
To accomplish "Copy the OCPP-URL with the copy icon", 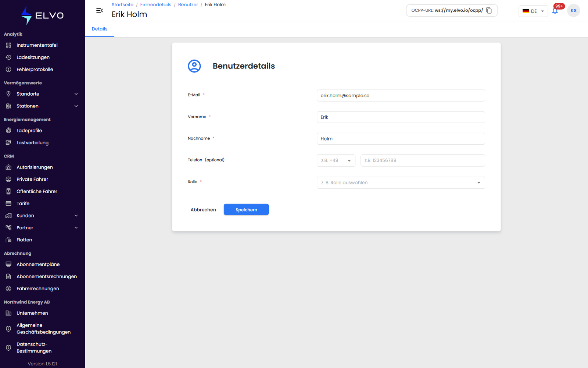I will 489,11.
